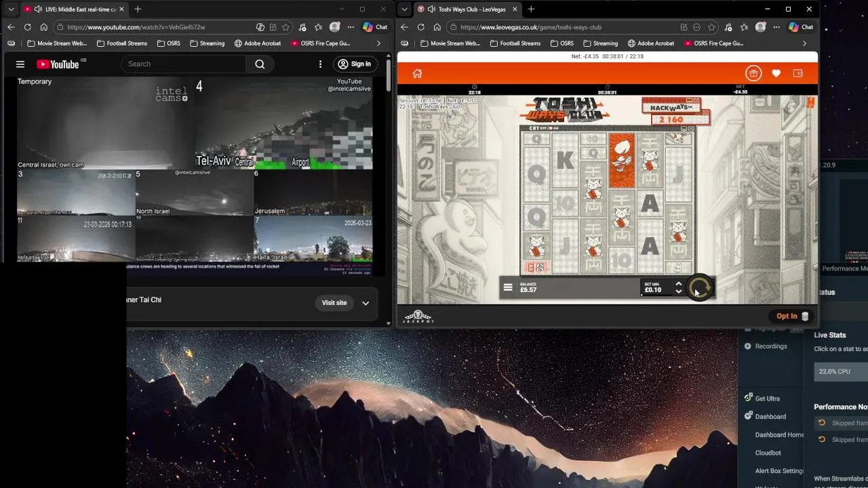Go back in the YouTube browser window
868x488 pixels.
[11, 27]
